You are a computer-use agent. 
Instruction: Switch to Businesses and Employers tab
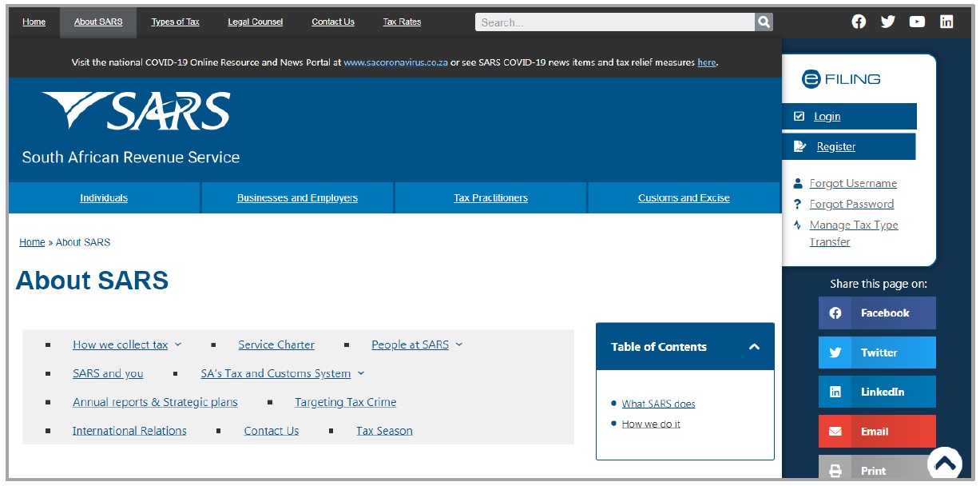pyautogui.click(x=297, y=197)
